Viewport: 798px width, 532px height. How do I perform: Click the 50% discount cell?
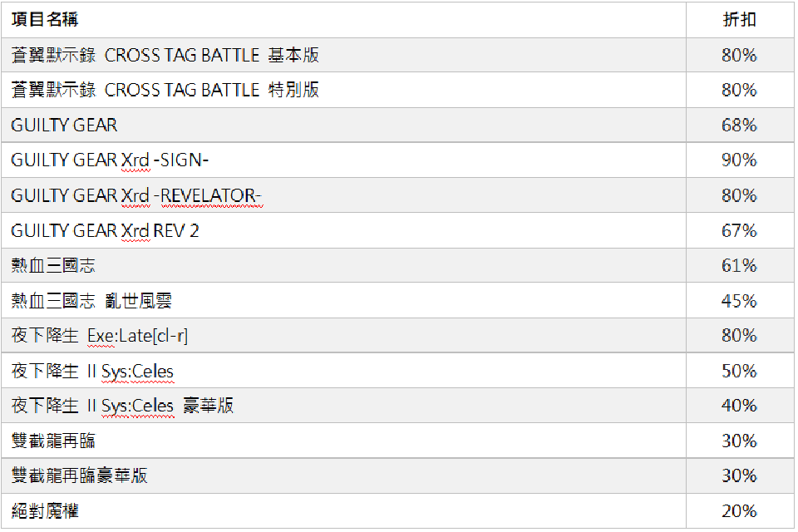click(739, 371)
